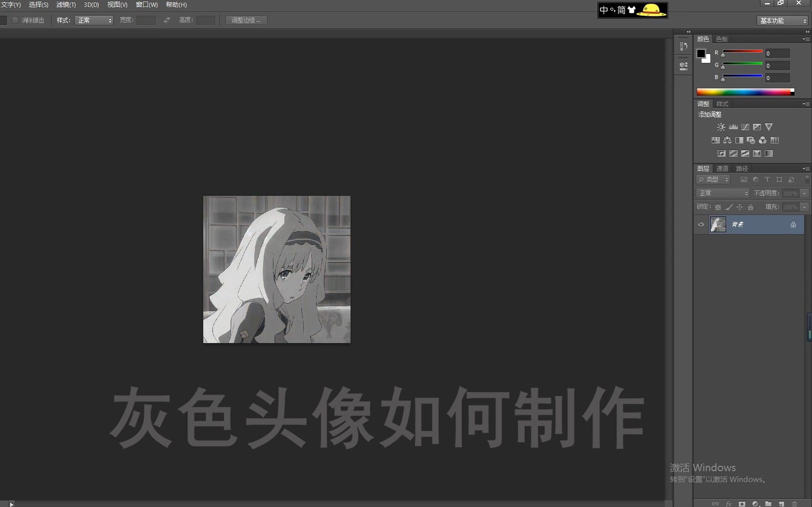The height and width of the screenshot is (507, 812).
Task: Click the link layers icon
Action: [715, 504]
